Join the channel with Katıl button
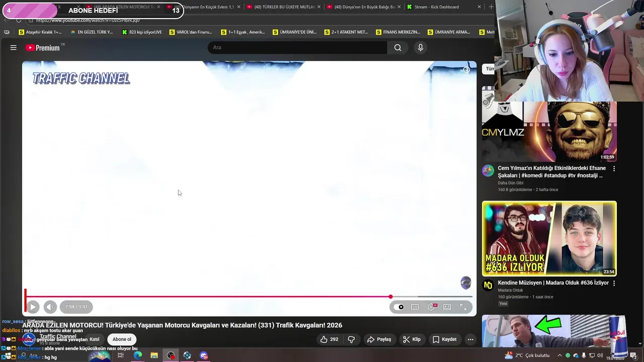The width and height of the screenshot is (644, 362). click(x=94, y=339)
